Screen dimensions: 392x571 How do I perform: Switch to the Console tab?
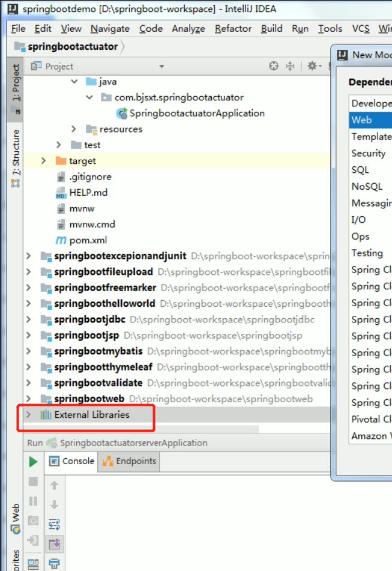pyautogui.click(x=71, y=461)
